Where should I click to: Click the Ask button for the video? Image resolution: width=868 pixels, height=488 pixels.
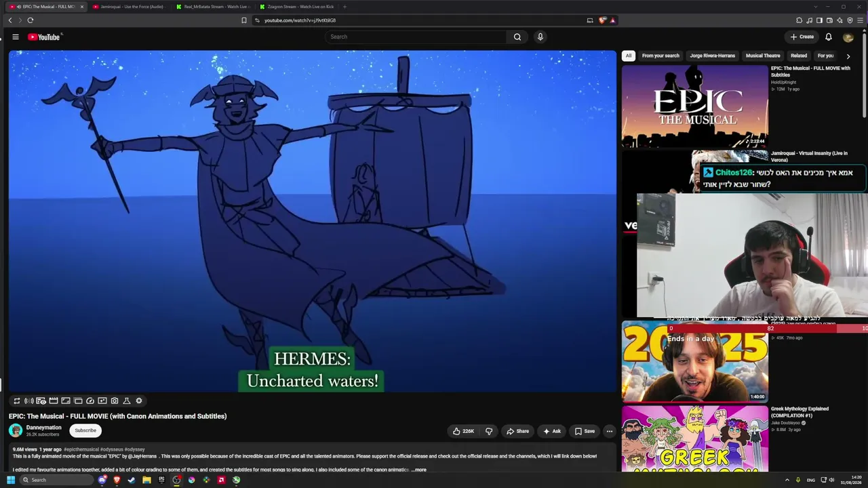(551, 431)
